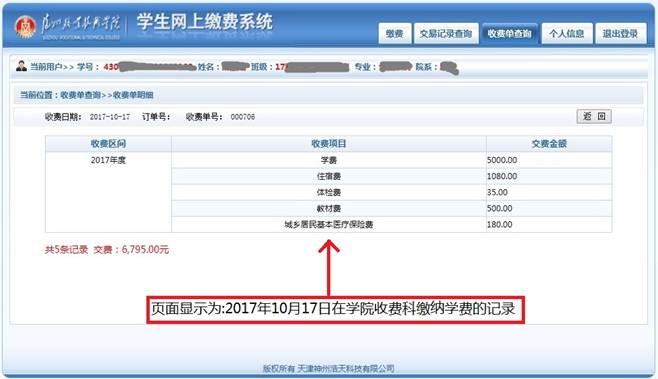Click the 交费金额 column header

[x=549, y=144]
